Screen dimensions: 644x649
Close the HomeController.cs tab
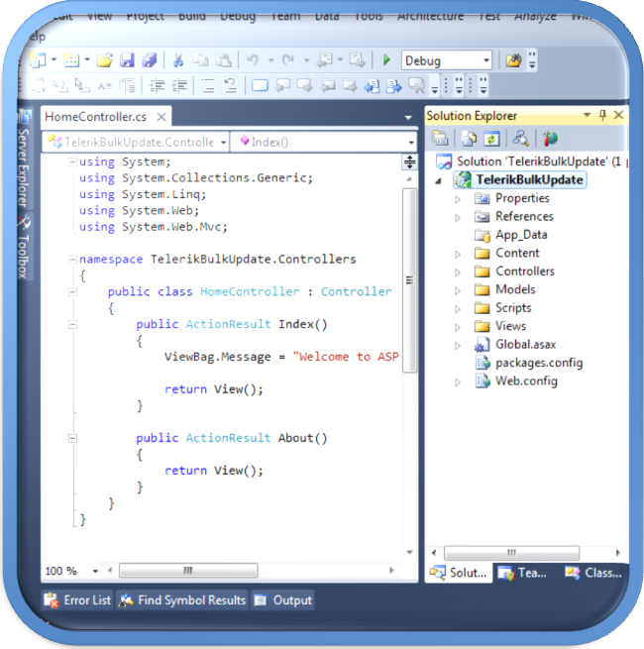161,117
